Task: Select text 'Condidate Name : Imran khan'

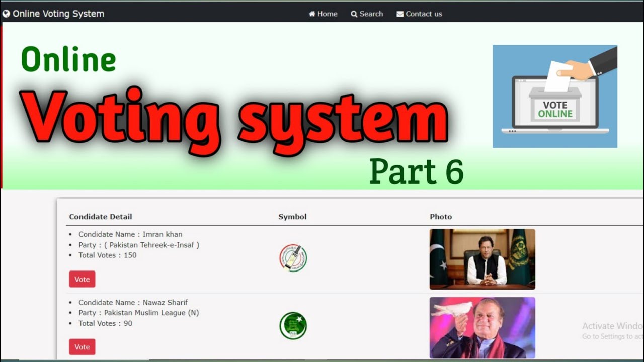Action: click(130, 234)
